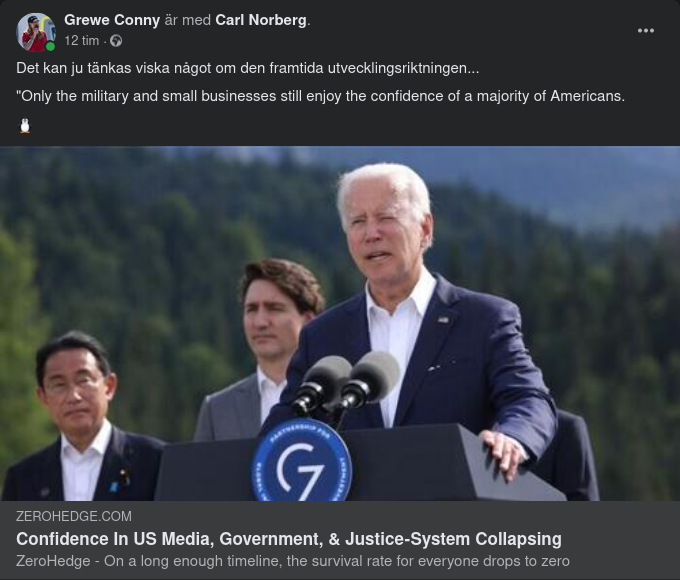
Task: Click the English quote about military confidence
Action: pos(320,96)
